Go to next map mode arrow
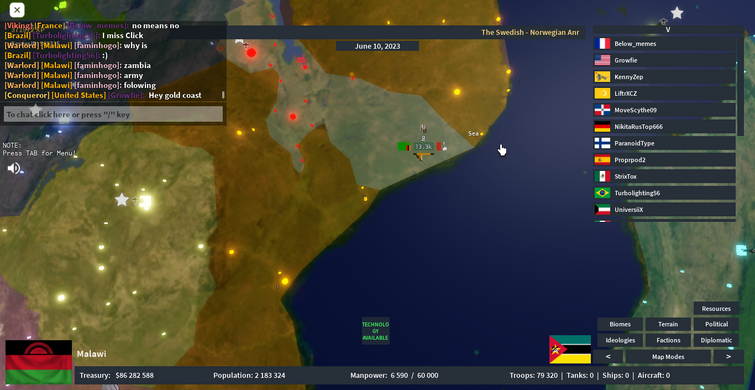 point(729,357)
